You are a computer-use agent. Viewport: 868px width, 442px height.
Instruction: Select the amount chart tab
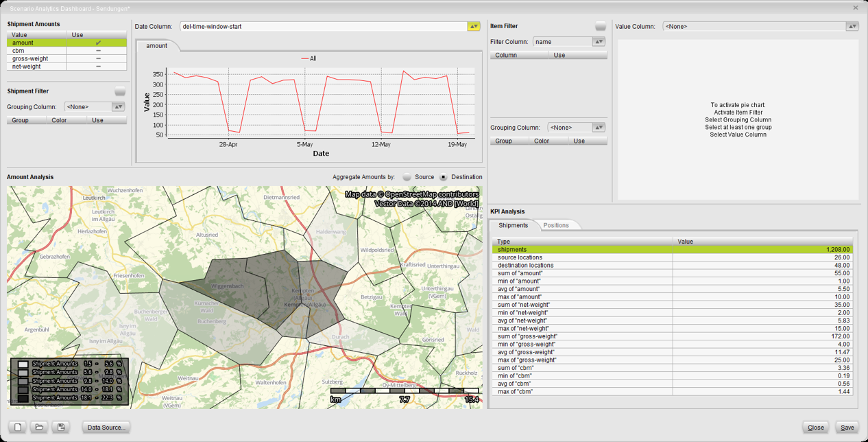tap(157, 46)
